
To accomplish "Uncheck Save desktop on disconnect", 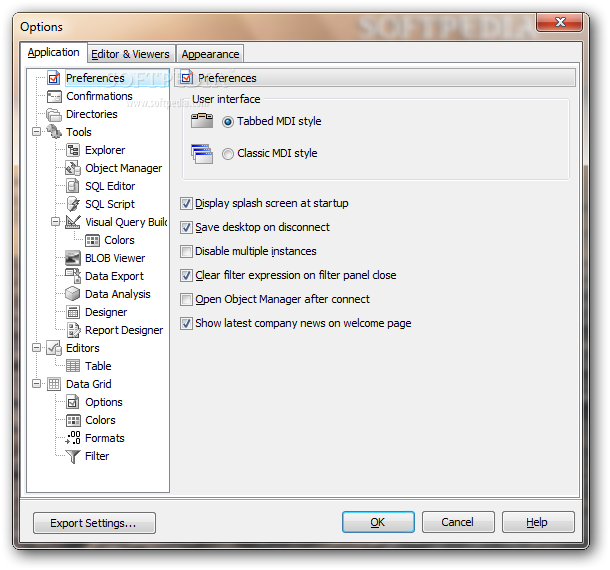I will [x=186, y=228].
